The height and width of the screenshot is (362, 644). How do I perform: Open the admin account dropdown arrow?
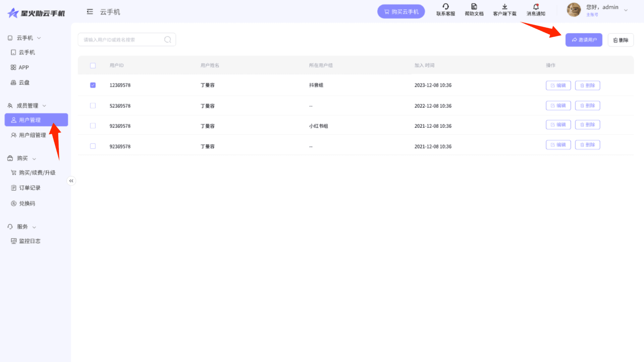pyautogui.click(x=626, y=10)
